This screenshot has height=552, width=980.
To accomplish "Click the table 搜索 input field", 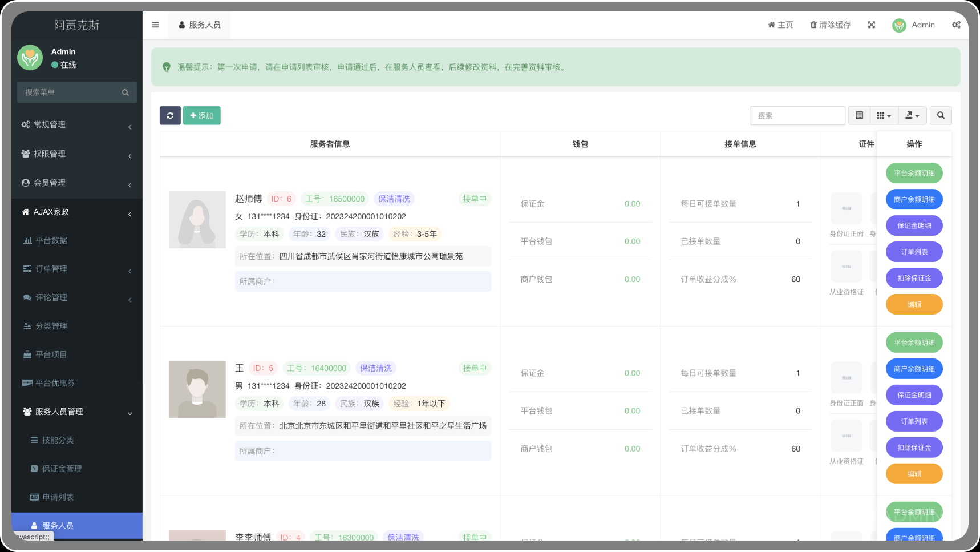I will 797,116.
